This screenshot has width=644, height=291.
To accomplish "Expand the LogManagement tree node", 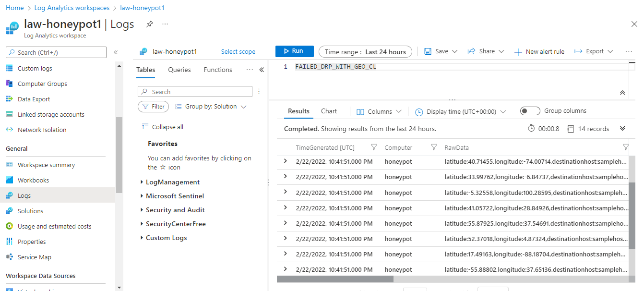I will pyautogui.click(x=142, y=182).
